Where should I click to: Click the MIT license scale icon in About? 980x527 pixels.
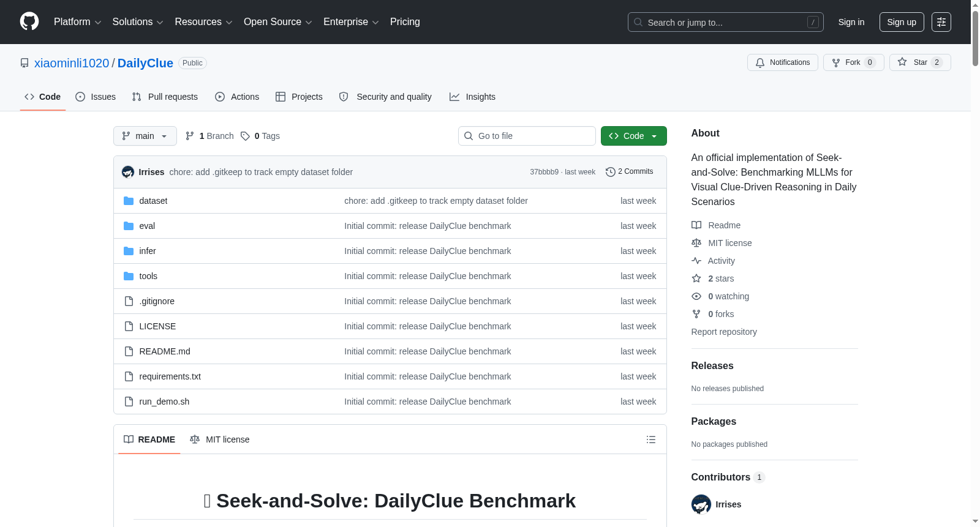[696, 243]
